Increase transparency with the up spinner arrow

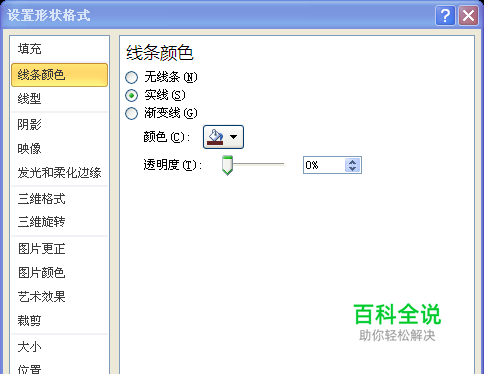coord(352,162)
